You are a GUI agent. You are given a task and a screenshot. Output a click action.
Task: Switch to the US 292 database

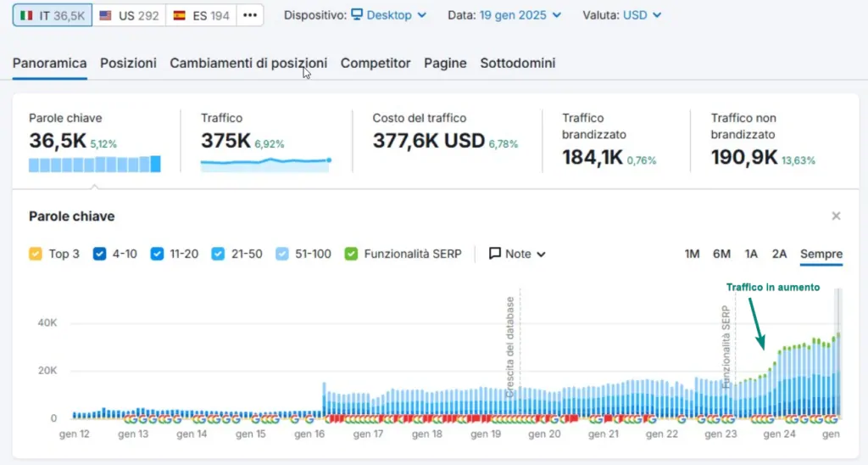pyautogui.click(x=129, y=15)
